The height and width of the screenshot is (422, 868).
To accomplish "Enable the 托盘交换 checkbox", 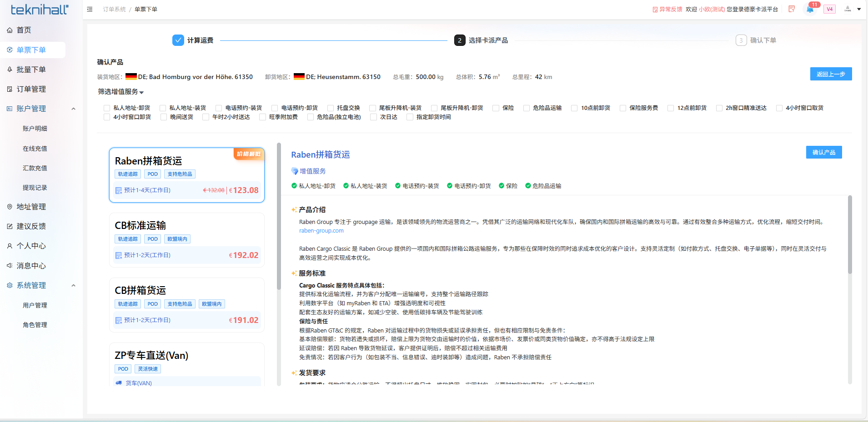I will point(331,108).
